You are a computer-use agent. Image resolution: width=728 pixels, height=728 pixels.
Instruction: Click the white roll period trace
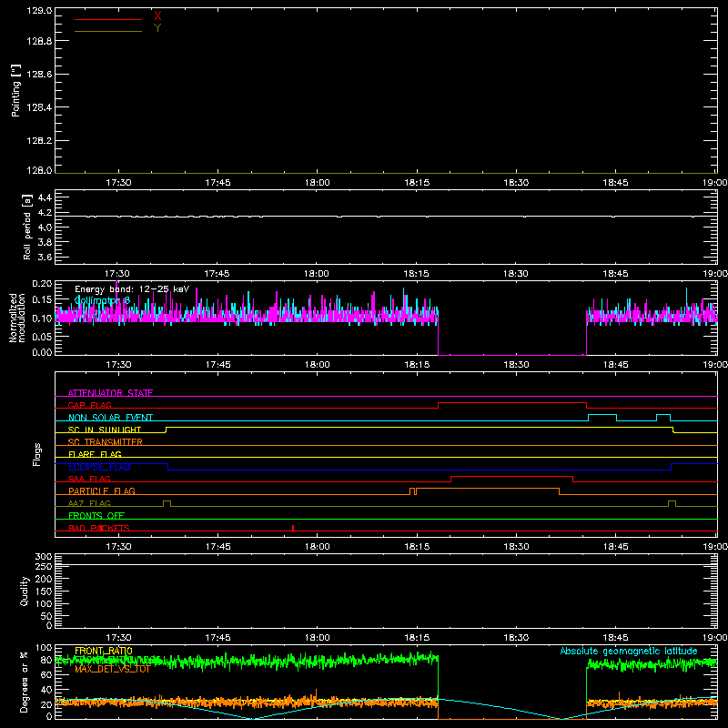[x=386, y=217]
